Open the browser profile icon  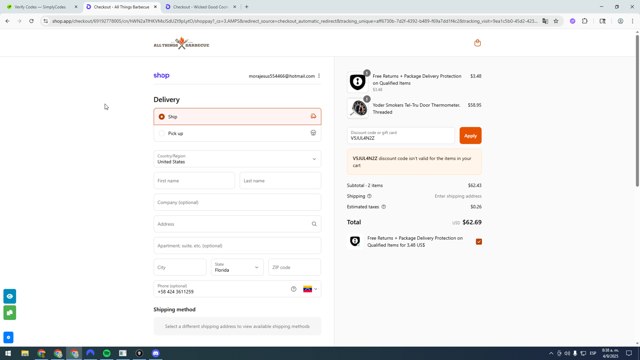620,21
